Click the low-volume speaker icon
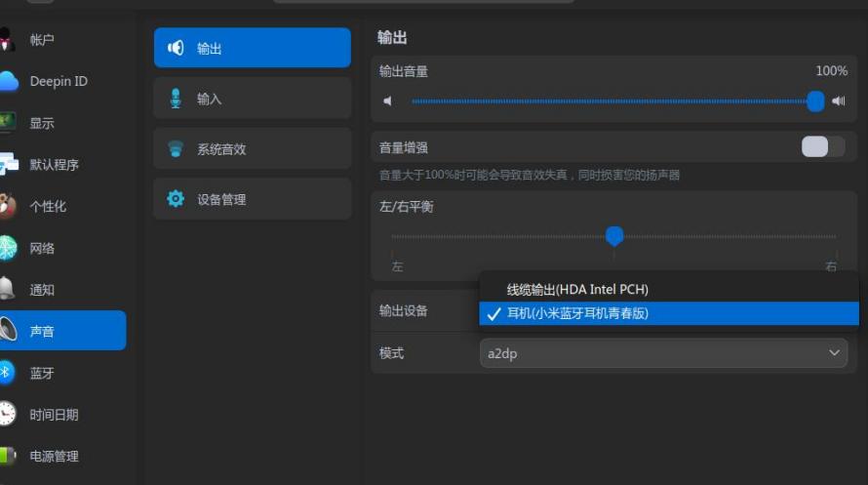This screenshot has width=868, height=485. coord(387,101)
